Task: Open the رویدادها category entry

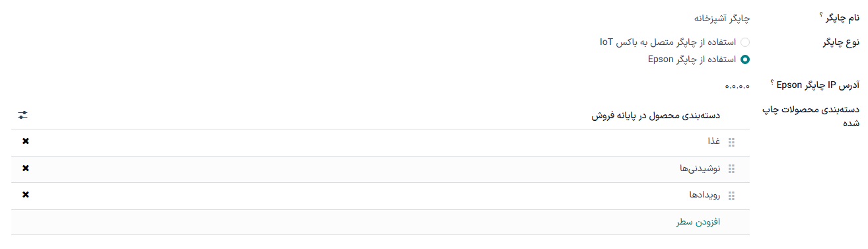Action: pyautogui.click(x=704, y=196)
